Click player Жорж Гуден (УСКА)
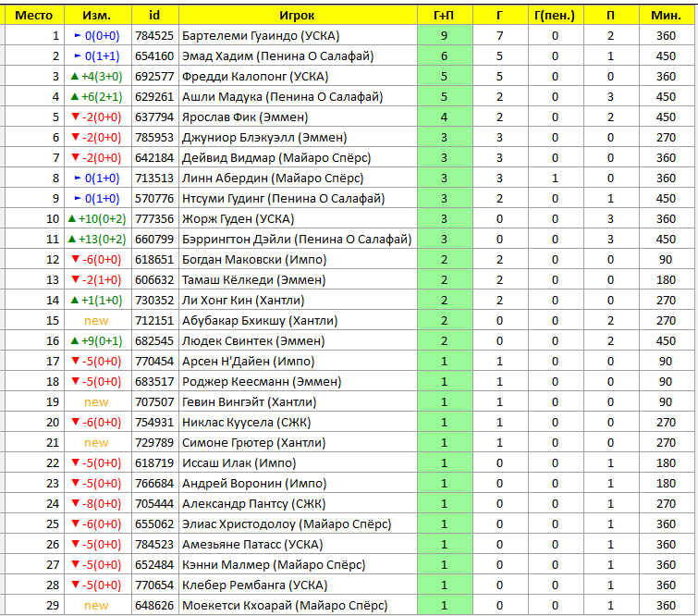Screen dimensions: 698x616 [x=239, y=218]
